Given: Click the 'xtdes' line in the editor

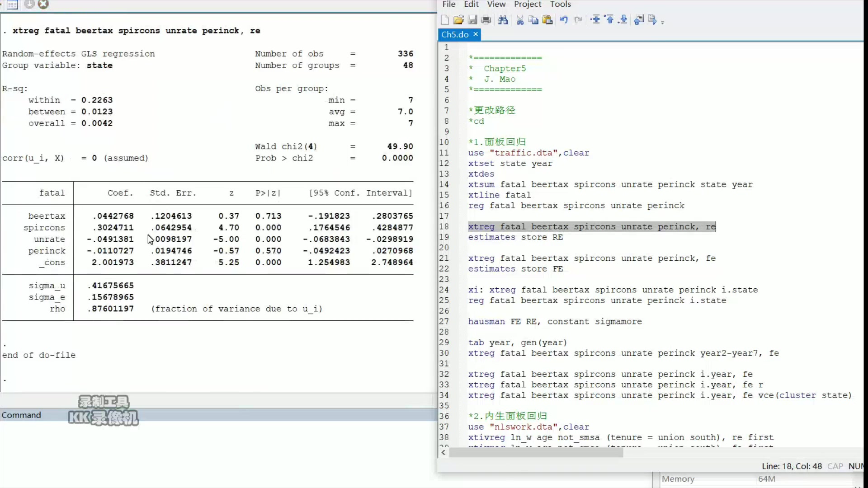Looking at the screenshot, I should [x=481, y=174].
